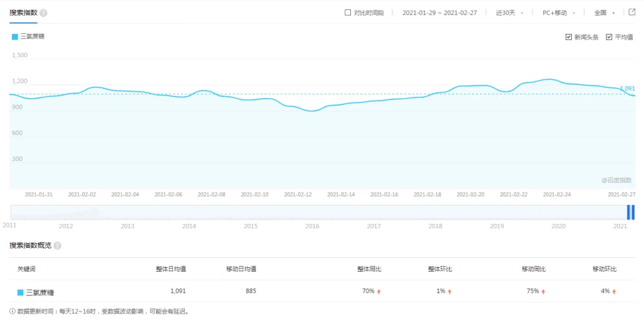
Task: Click the help icon beside 搜索指数
Action: coord(43,13)
